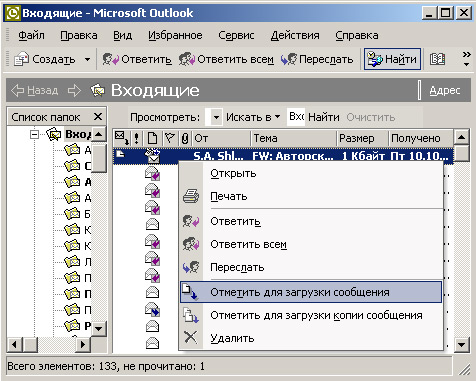Open the Правка menu

(x=79, y=35)
